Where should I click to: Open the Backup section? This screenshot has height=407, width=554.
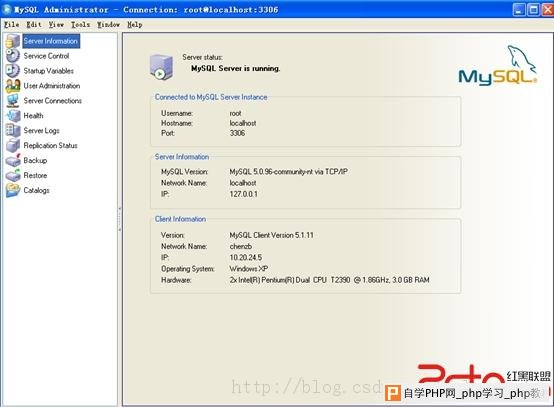pyautogui.click(x=35, y=160)
